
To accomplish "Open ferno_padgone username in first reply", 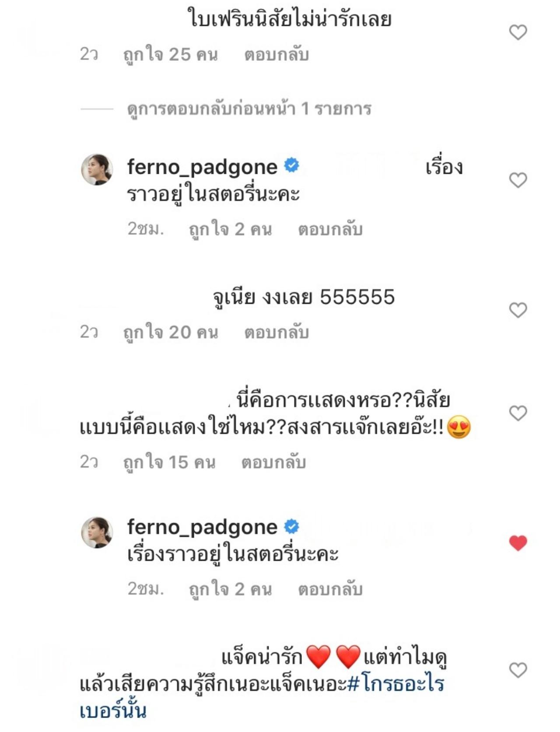I will [202, 167].
